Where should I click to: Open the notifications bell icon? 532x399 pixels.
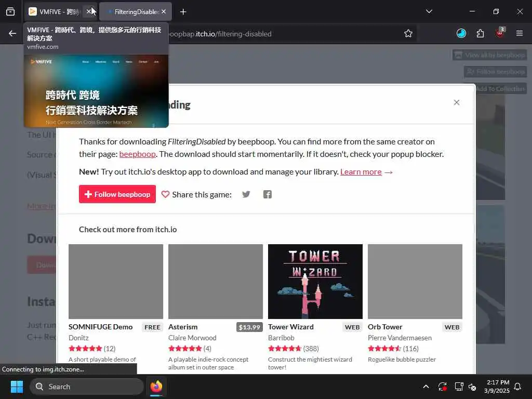coord(518,387)
